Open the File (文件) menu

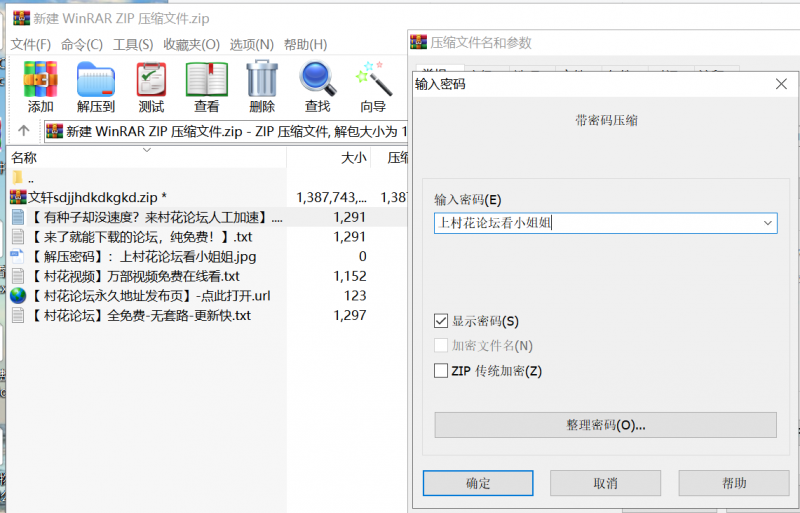[30, 45]
